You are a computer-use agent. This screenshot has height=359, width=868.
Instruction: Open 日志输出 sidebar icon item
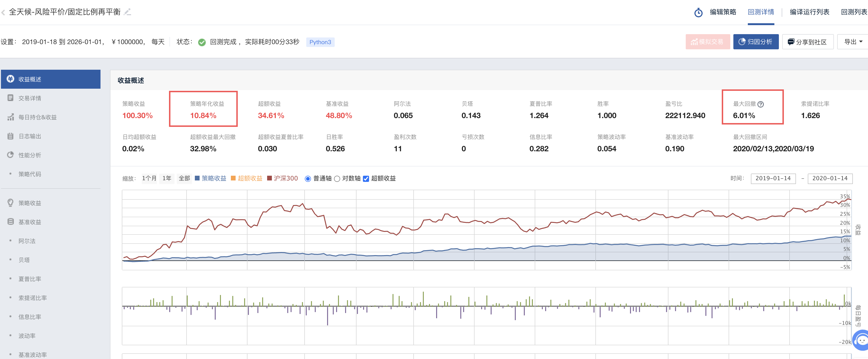click(x=10, y=136)
